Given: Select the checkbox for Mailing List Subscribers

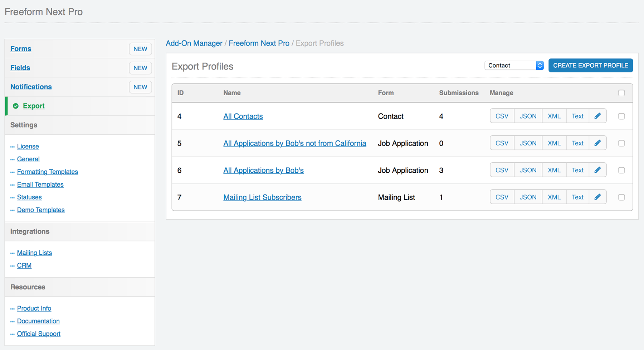Looking at the screenshot, I should [x=621, y=197].
